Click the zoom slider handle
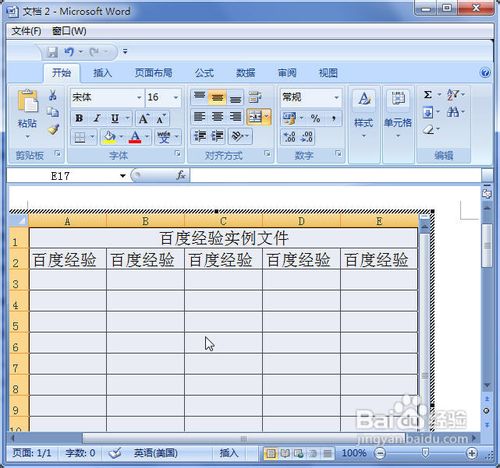 coord(425,453)
